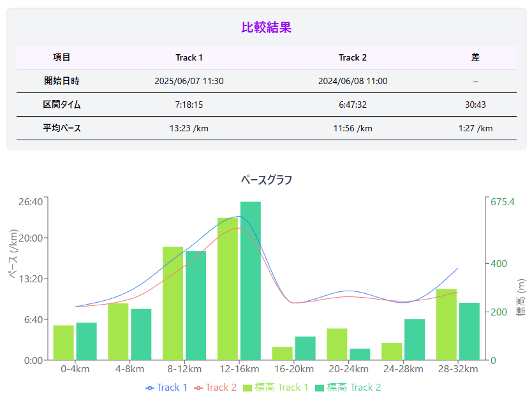Click the 12-16km light green elevation bar

coord(228,289)
